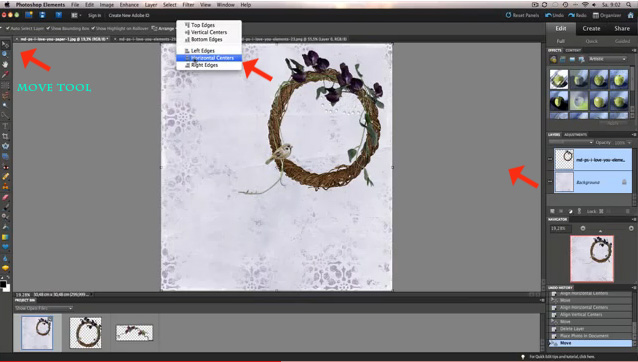Choose Horizontal Centers from align menu
The width and height of the screenshot is (638, 362).
coord(209,58)
